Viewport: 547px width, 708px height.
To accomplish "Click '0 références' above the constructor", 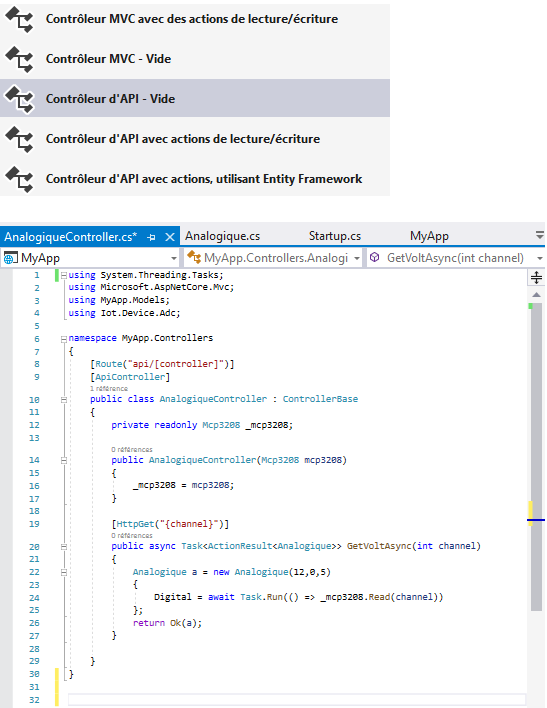I will click(132, 450).
